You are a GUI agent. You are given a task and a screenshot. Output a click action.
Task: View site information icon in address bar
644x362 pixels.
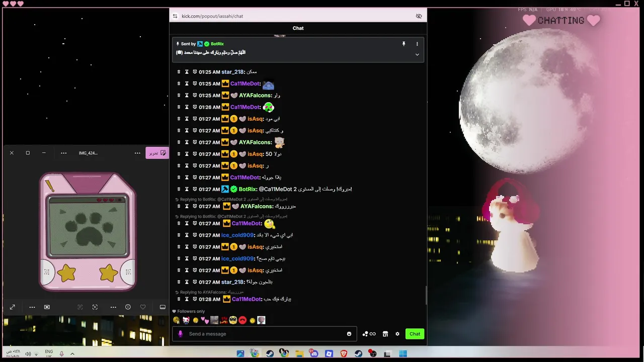[175, 16]
